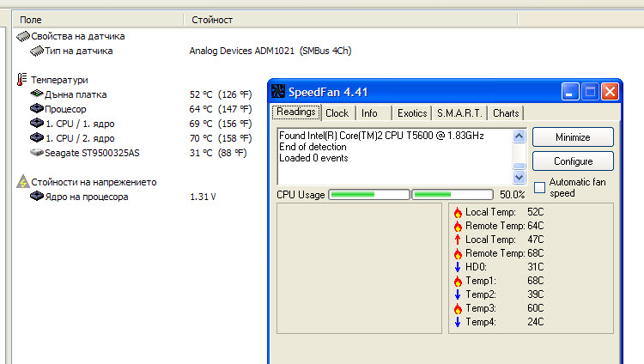Image resolution: width=644 pixels, height=364 pixels.
Task: Click the Стойност column header
Action: pos(350,19)
